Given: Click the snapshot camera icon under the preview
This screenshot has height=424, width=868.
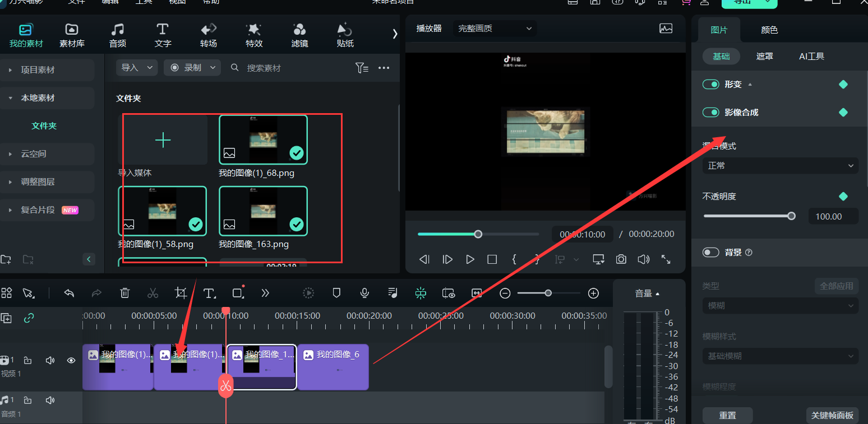Looking at the screenshot, I should coord(621,259).
